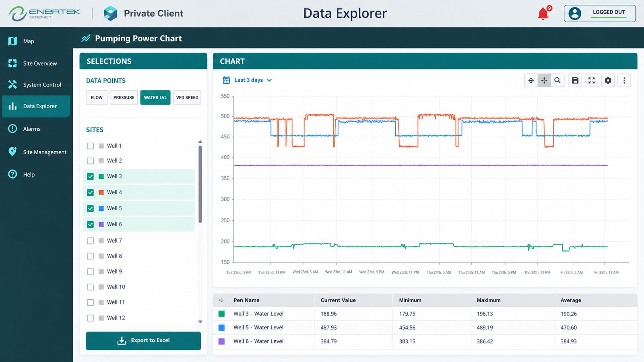Open chart settings gear
This screenshot has width=644, height=362.
pyautogui.click(x=608, y=80)
